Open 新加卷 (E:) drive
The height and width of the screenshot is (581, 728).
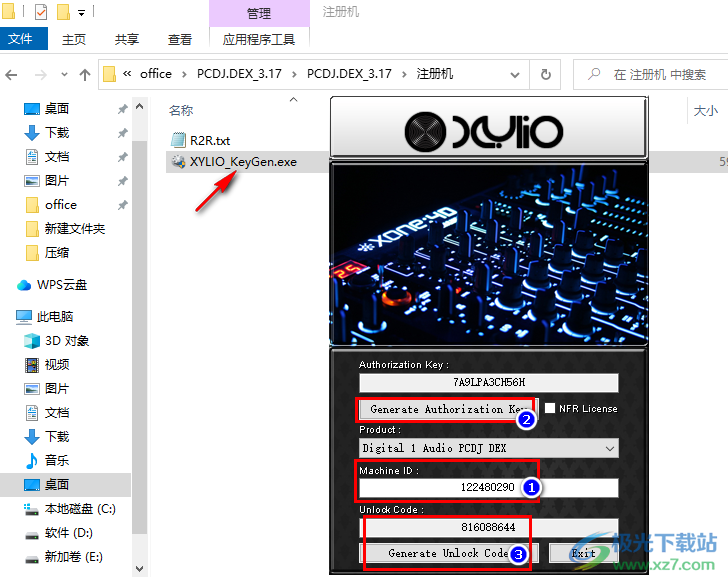point(73,557)
